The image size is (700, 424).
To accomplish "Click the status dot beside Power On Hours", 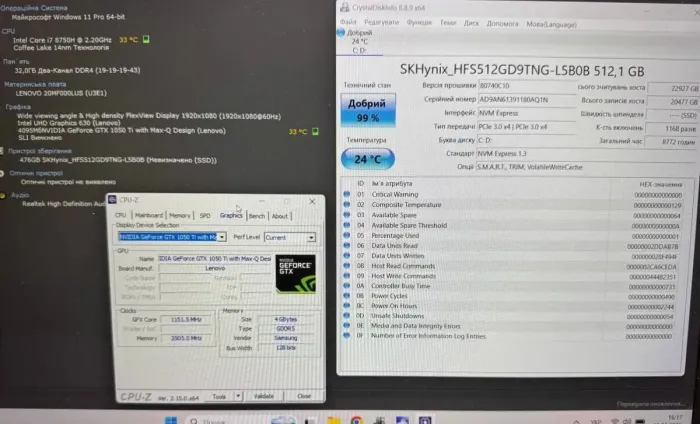I will (x=346, y=306).
